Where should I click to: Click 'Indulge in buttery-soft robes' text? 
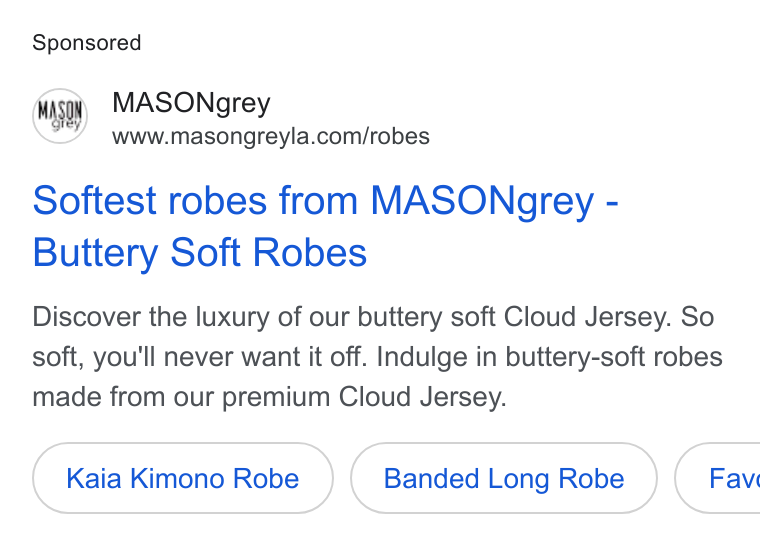coord(550,357)
